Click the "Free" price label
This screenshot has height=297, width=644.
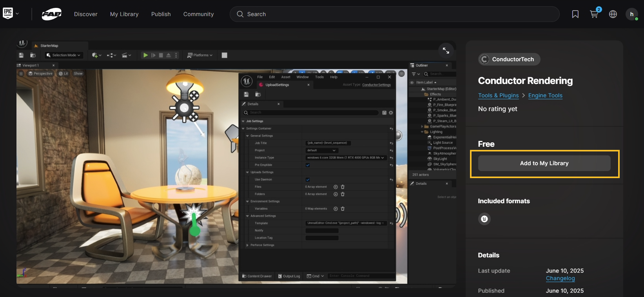point(486,144)
